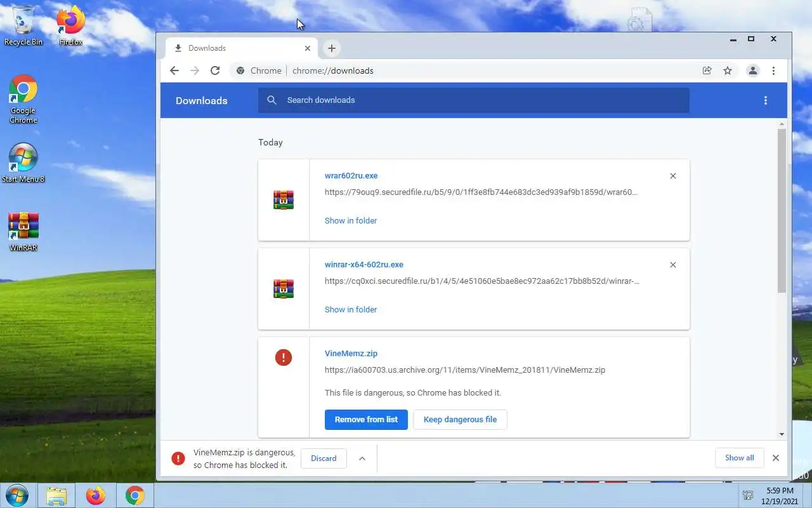Open winrar-x64-602ru.exe file link
812x508 pixels.
(x=364, y=265)
